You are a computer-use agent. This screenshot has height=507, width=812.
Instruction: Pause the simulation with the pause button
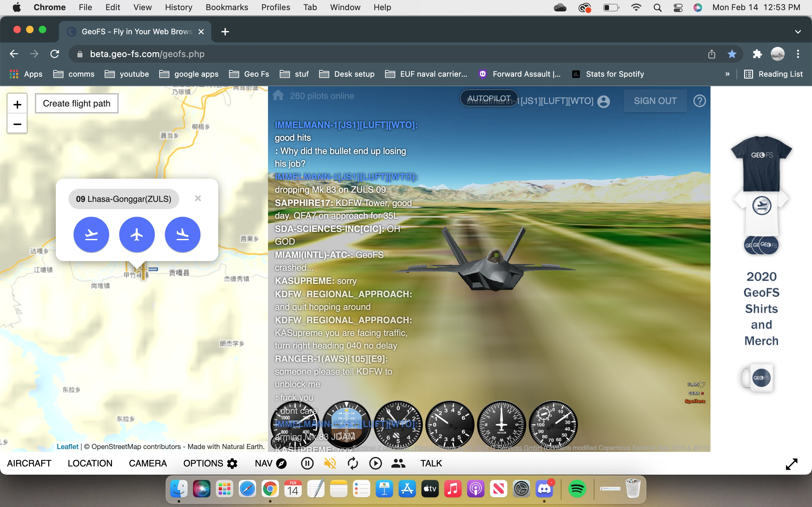[x=307, y=463]
